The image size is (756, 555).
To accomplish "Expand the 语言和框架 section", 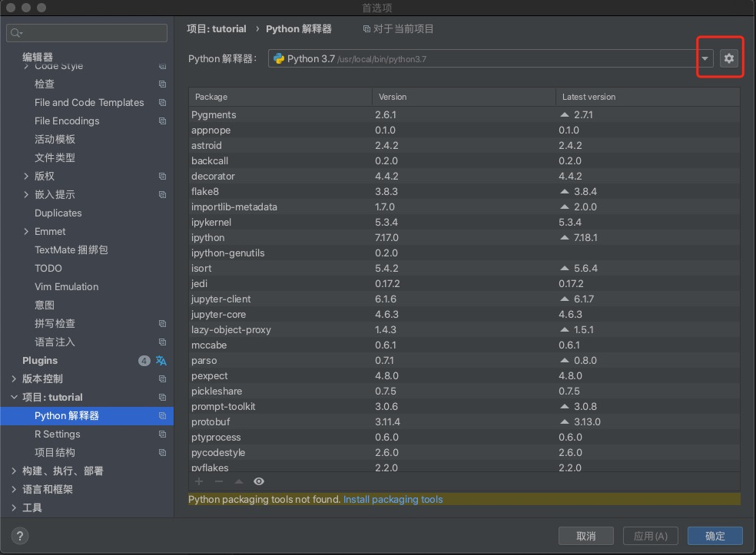I will point(14,490).
